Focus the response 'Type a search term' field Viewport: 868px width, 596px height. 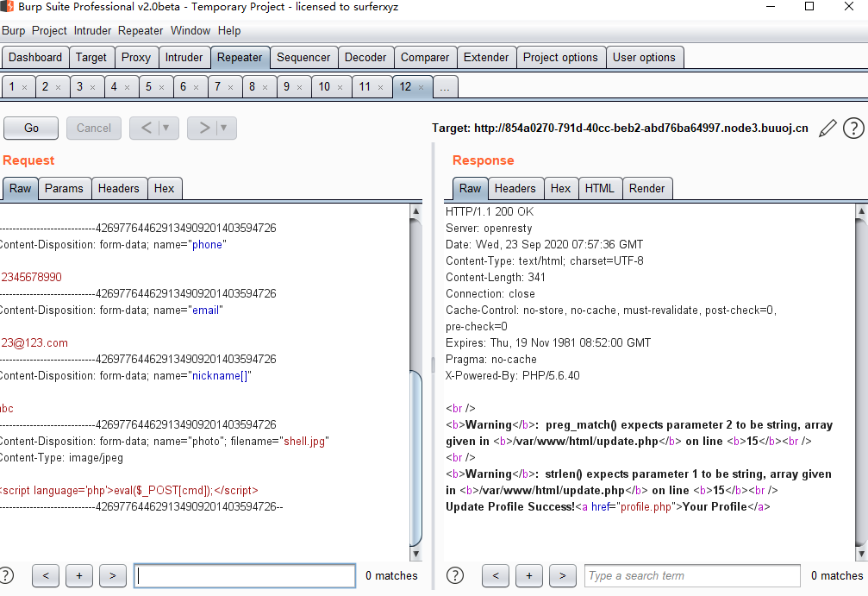[692, 575]
